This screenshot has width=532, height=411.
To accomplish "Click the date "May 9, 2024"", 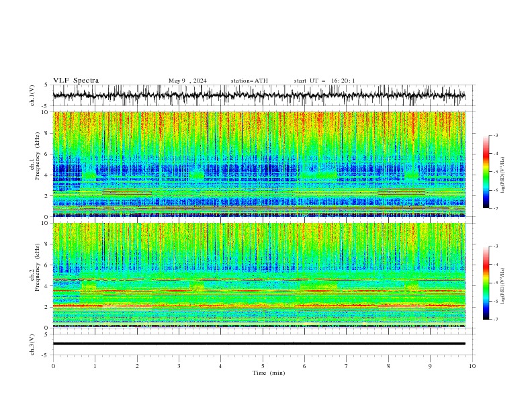I will coord(187,81).
